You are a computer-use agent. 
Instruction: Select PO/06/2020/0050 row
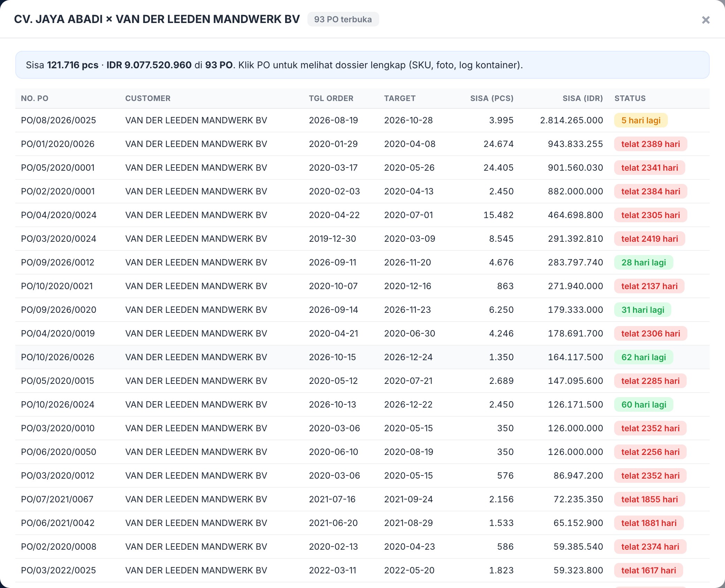(x=362, y=452)
